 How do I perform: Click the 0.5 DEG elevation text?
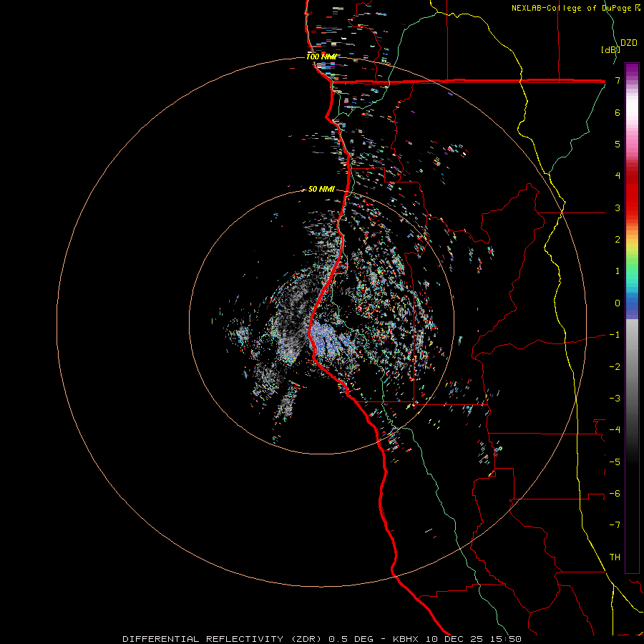click(x=351, y=639)
